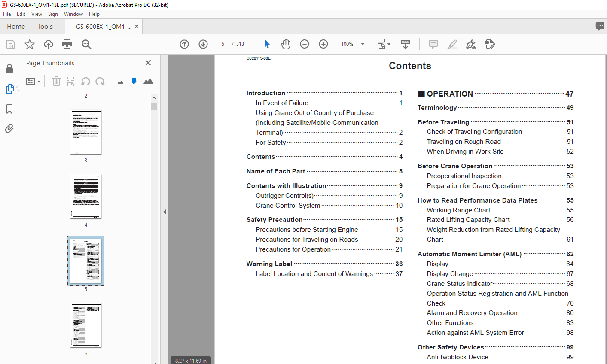Click the Print file icon
Image resolution: width=607 pixels, height=364 pixels.
coord(67,44)
